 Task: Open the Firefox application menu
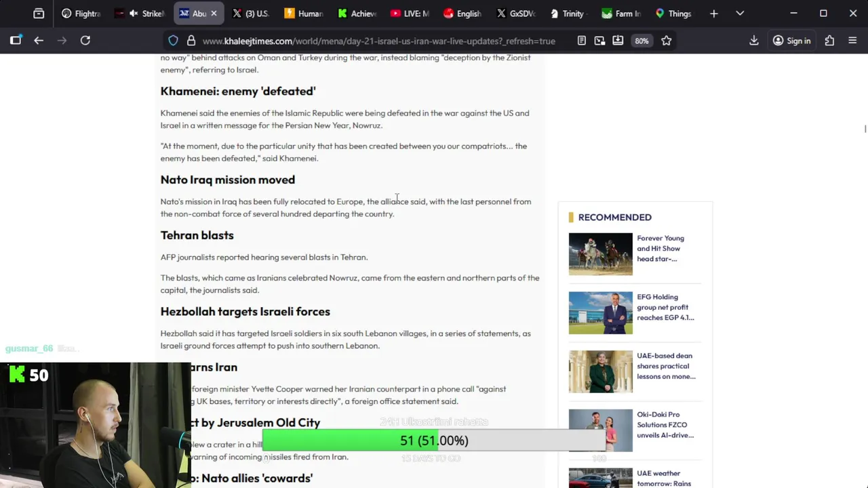pyautogui.click(x=852, y=41)
